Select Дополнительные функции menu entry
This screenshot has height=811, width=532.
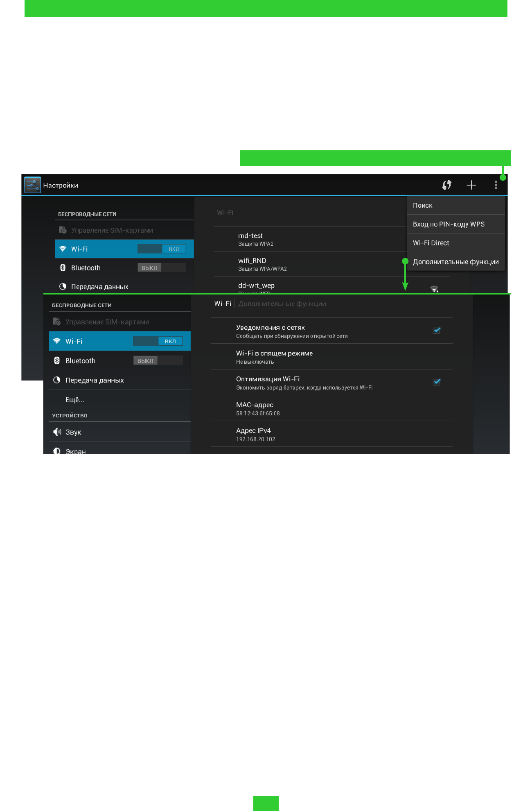pos(455,262)
